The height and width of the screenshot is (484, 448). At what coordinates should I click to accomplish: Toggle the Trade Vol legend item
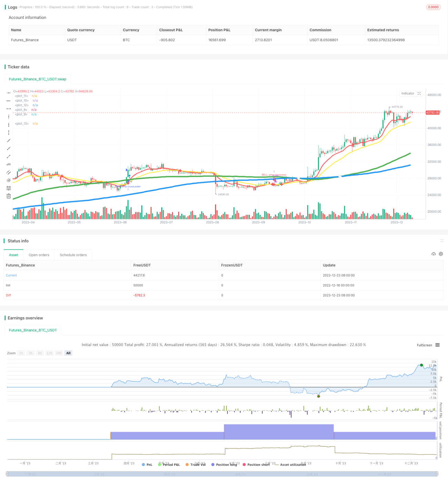[195, 465]
